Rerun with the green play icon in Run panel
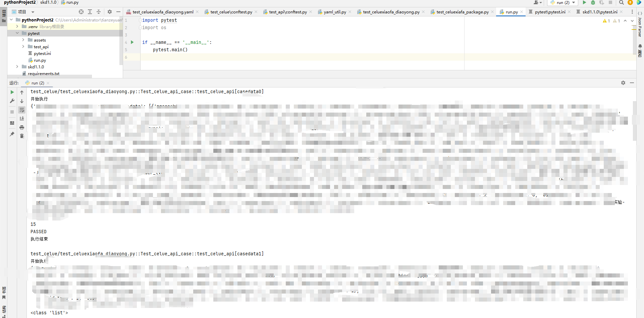This screenshot has width=644, height=318. [x=12, y=92]
